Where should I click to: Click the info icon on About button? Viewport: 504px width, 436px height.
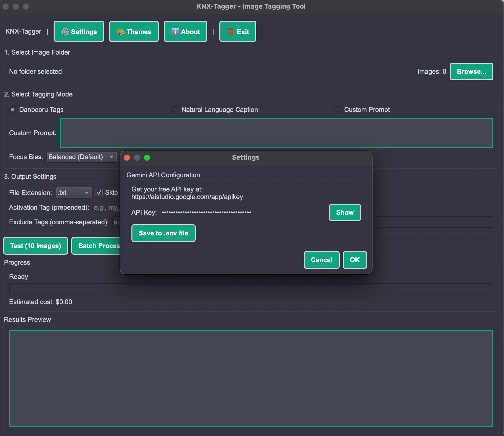(x=175, y=32)
